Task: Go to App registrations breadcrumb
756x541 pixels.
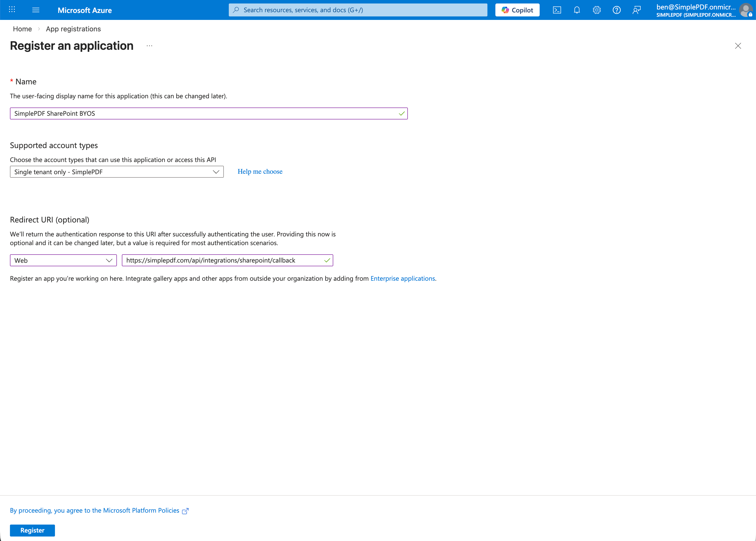Action: [73, 29]
